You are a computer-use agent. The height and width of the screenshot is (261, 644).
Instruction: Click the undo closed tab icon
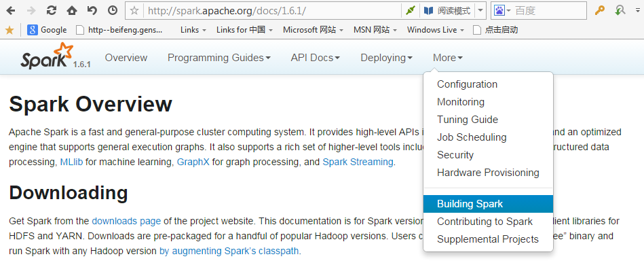click(x=92, y=11)
